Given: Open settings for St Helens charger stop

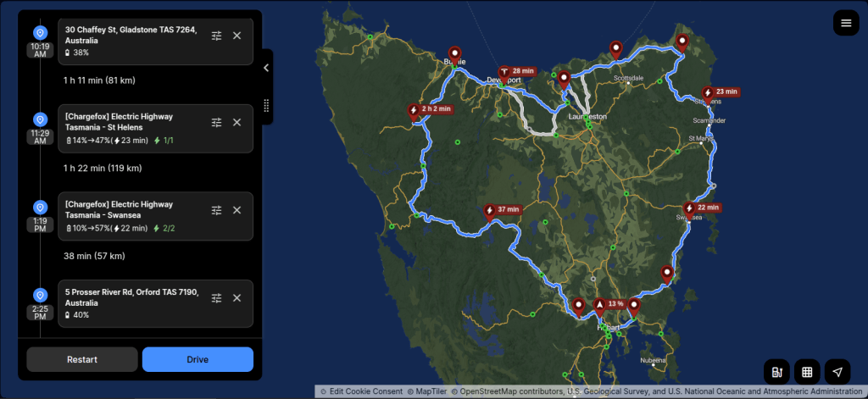Looking at the screenshot, I should click(217, 122).
